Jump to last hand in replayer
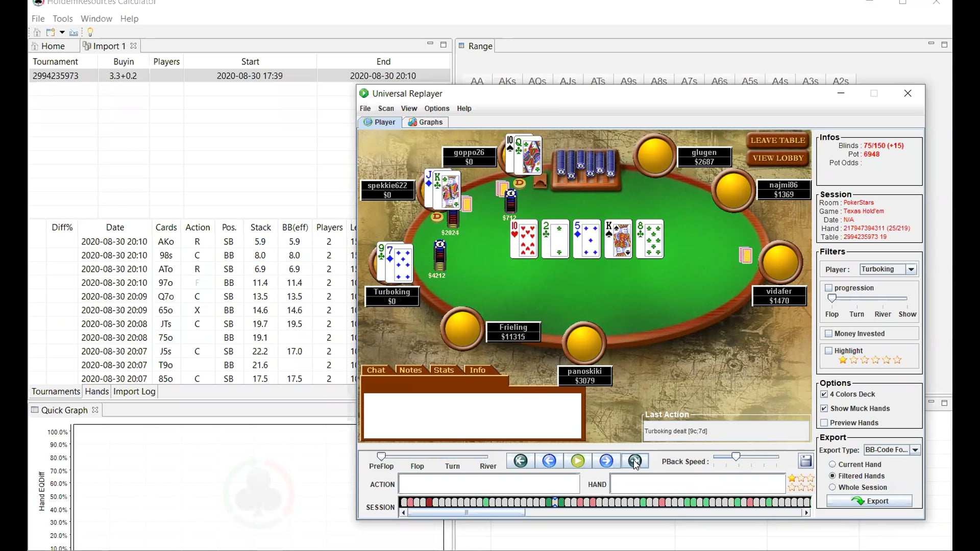This screenshot has height=551, width=980. pyautogui.click(x=635, y=461)
